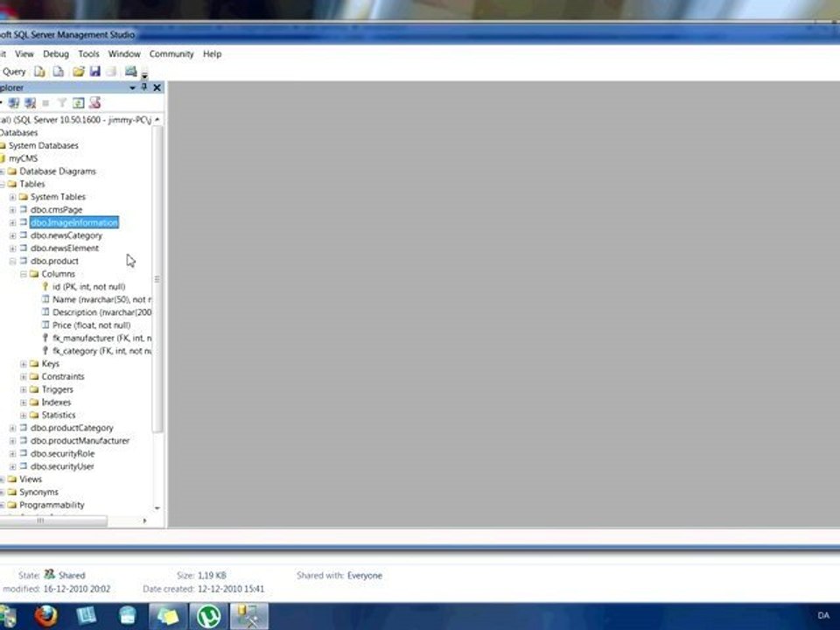Select the Name nvarchar(50) column

click(101, 299)
